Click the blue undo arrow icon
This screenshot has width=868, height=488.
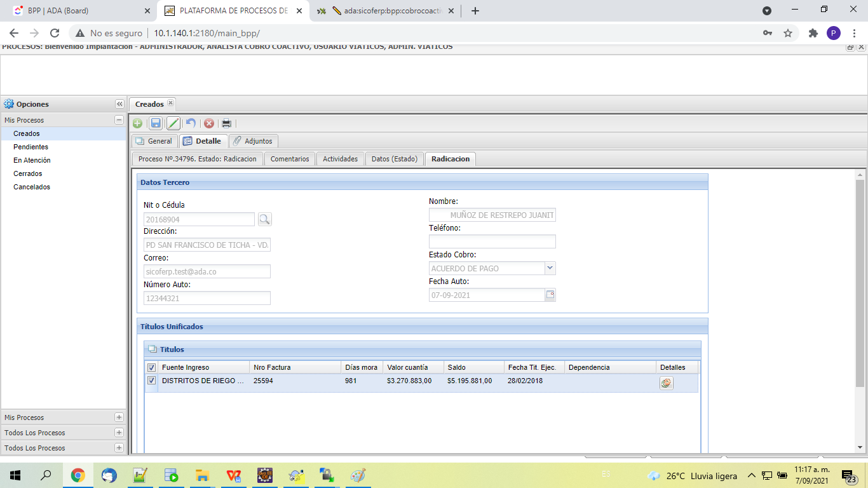click(x=191, y=123)
